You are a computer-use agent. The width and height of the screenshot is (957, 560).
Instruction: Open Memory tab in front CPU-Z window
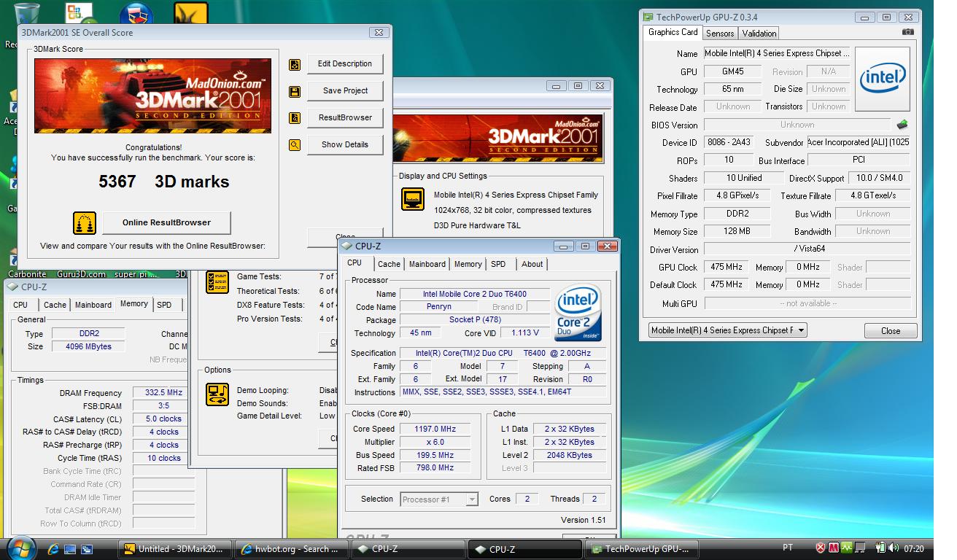(468, 264)
